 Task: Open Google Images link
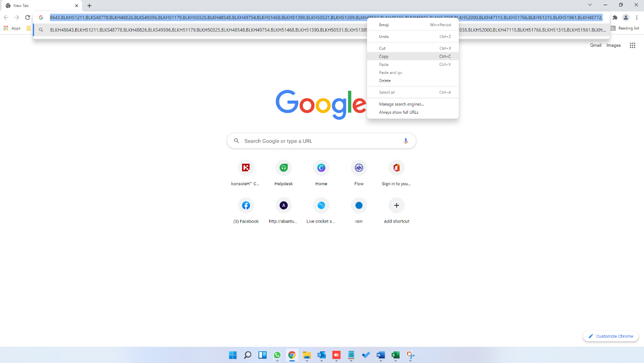coord(614,45)
